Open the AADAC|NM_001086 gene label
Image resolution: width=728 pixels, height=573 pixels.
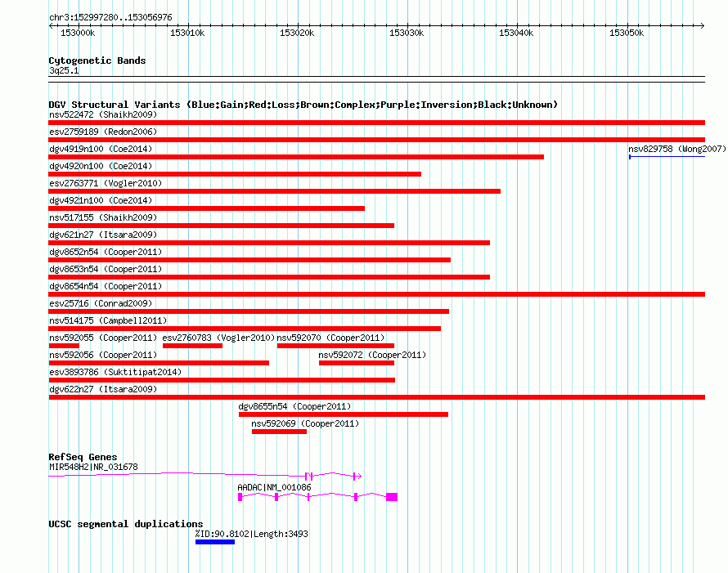pyautogui.click(x=274, y=488)
